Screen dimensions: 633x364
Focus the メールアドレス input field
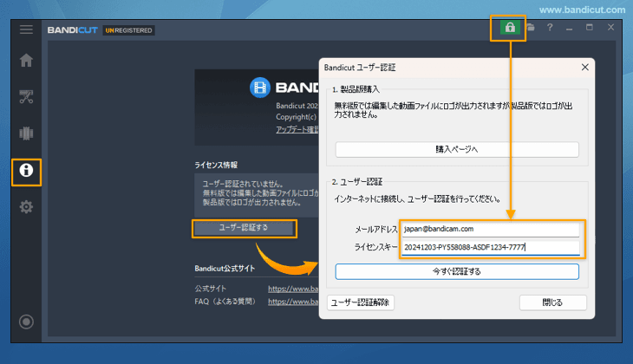coord(491,229)
